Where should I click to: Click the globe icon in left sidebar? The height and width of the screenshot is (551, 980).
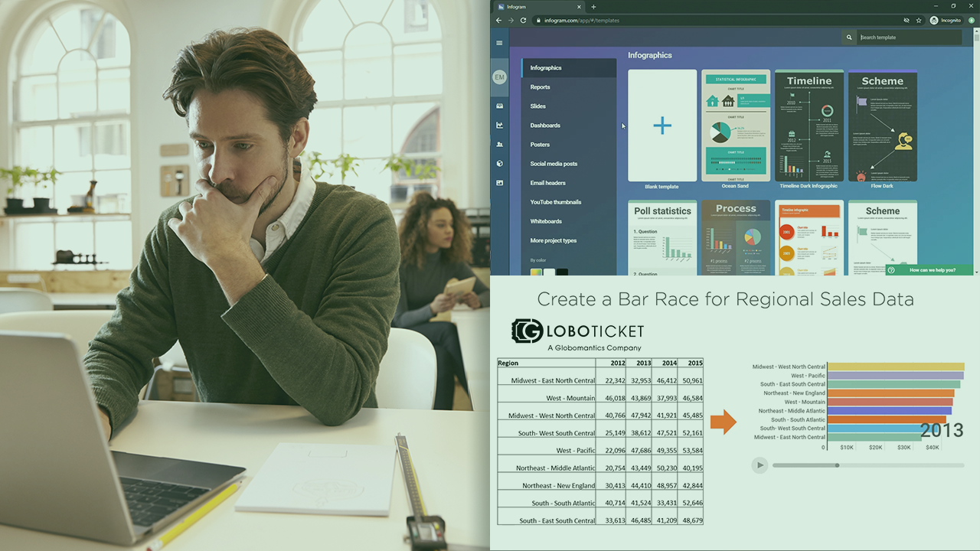tap(499, 164)
